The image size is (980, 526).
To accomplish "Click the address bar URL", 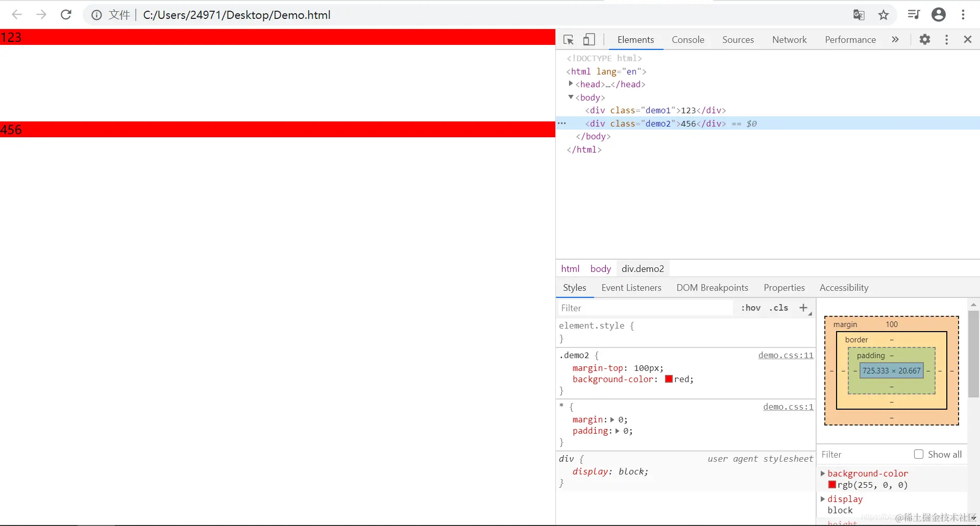I will point(237,15).
